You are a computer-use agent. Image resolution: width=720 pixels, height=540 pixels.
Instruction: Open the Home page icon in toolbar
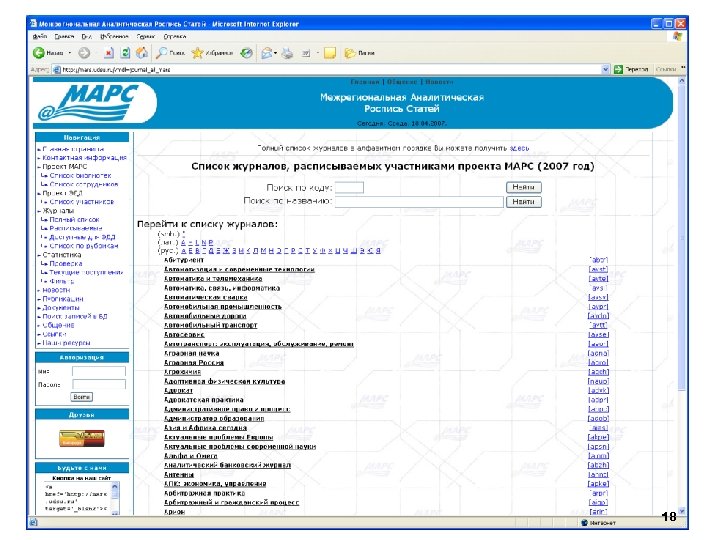point(142,53)
